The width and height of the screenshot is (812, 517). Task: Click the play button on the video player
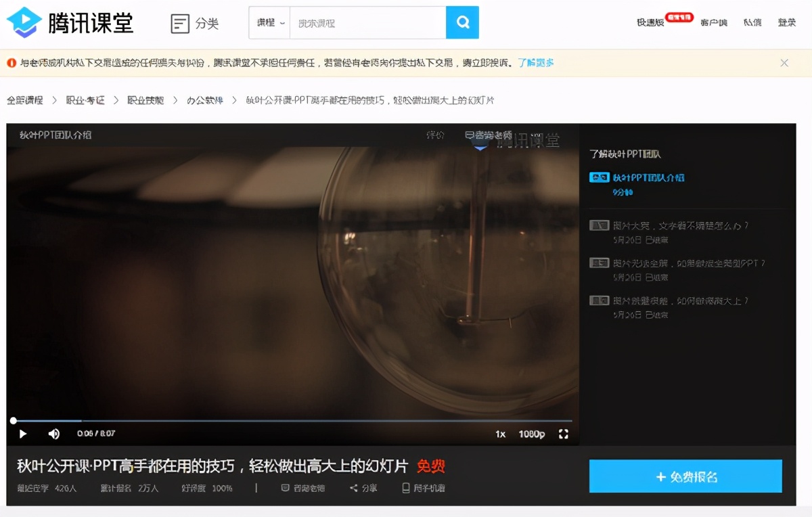click(x=23, y=434)
